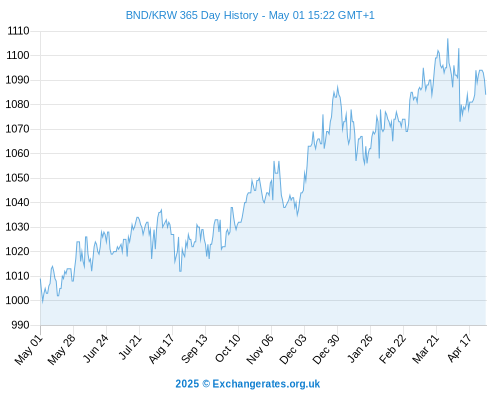Select the Sep 13 x-axis date label
Viewport: 495px width, 400px height.
pos(194,348)
